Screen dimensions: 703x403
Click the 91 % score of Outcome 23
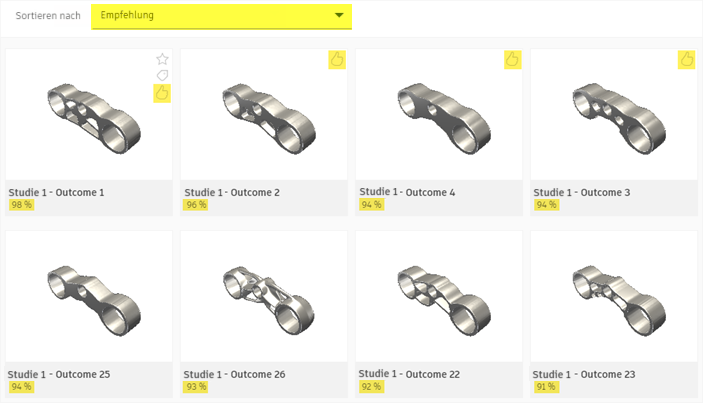click(546, 387)
